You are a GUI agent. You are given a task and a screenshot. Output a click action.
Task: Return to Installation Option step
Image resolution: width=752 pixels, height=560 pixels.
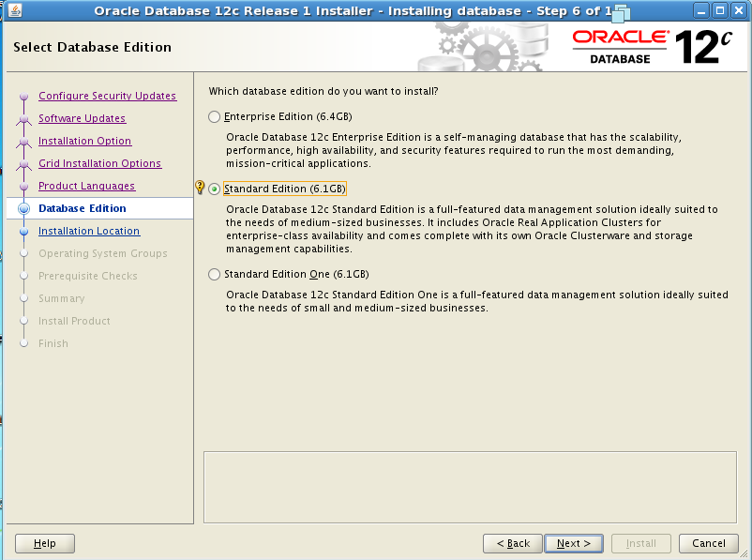tap(85, 141)
